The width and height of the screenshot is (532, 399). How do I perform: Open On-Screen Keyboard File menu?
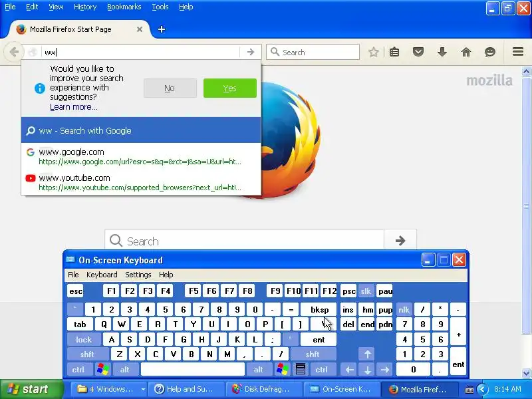(73, 275)
